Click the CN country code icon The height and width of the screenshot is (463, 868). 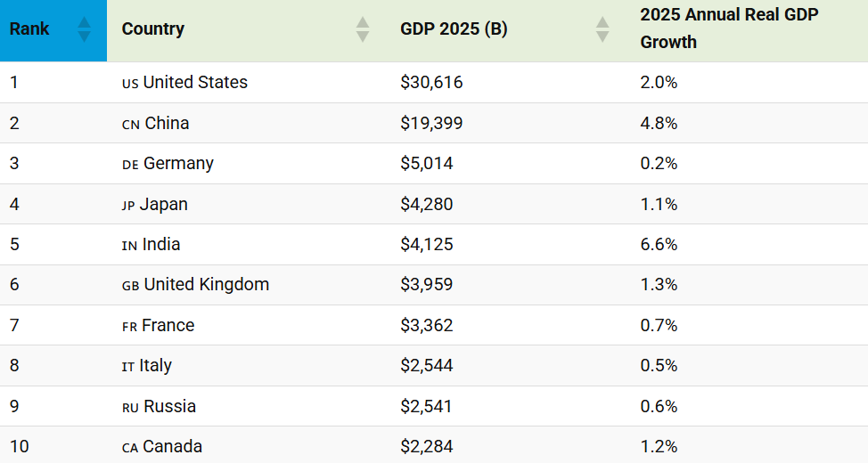[x=131, y=124]
